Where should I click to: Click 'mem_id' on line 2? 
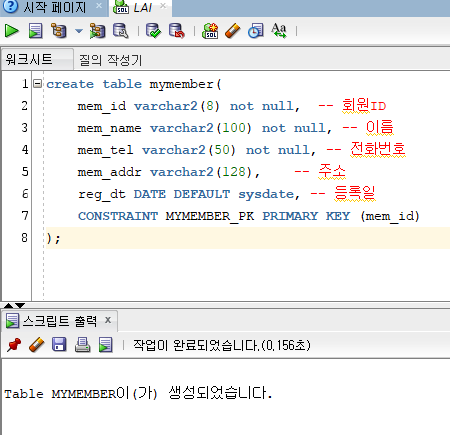click(102, 107)
